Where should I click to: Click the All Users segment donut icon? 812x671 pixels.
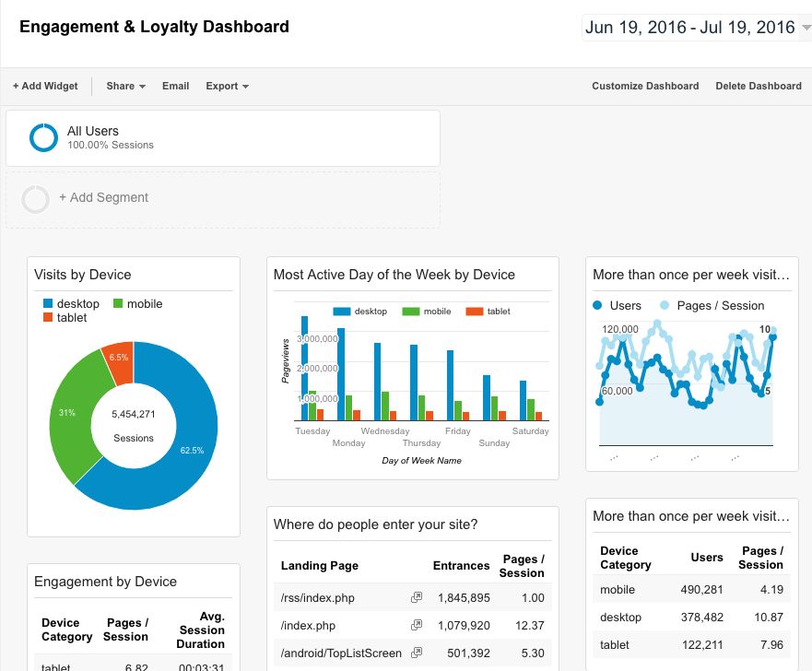[x=43, y=137]
